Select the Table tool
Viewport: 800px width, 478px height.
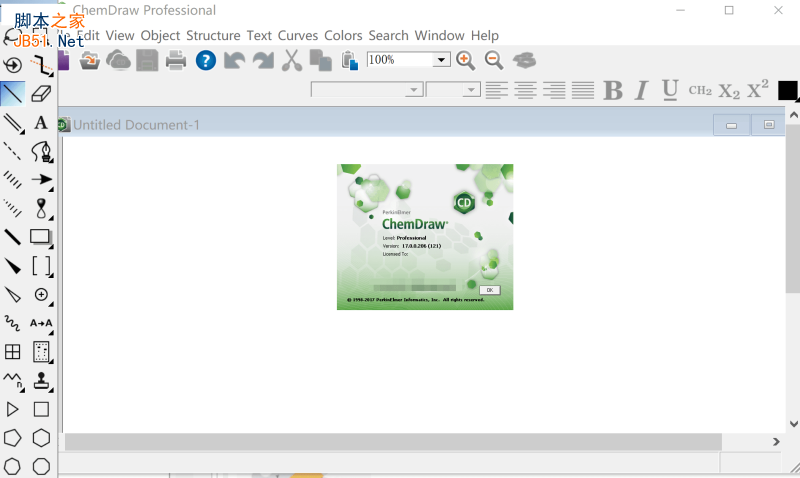click(x=12, y=351)
